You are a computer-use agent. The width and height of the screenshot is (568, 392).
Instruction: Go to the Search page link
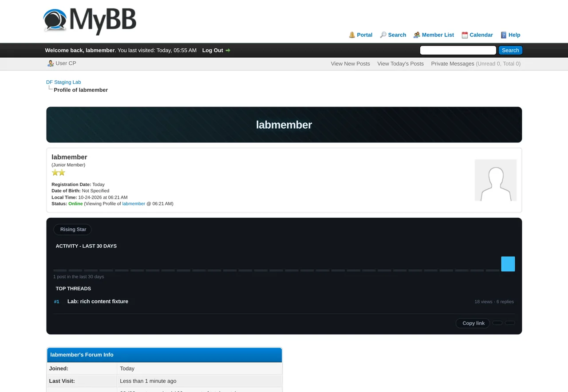(397, 35)
